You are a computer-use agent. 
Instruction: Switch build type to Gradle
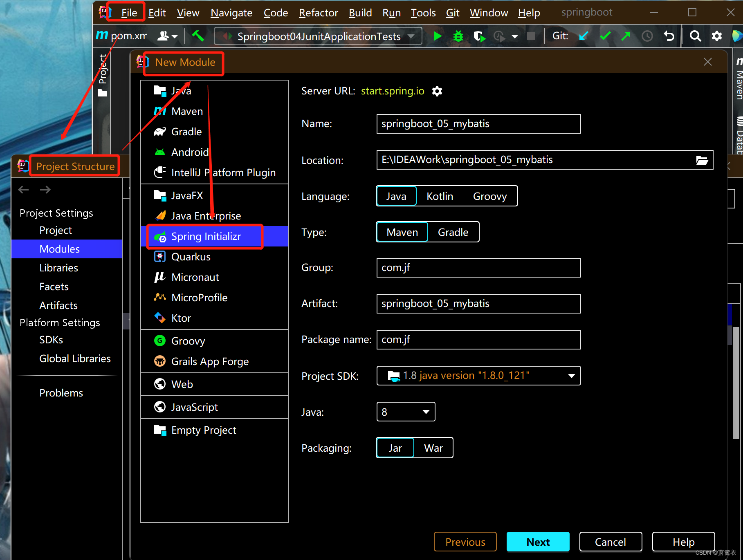pyautogui.click(x=453, y=232)
